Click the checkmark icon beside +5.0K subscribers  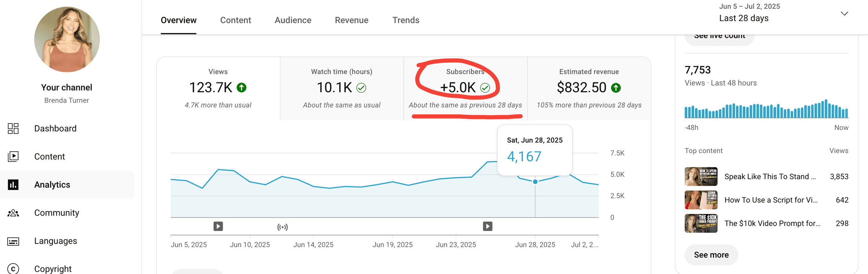point(485,88)
